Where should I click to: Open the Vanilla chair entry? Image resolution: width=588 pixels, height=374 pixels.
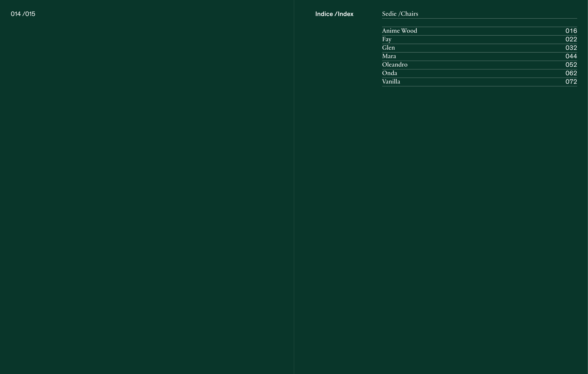(391, 82)
